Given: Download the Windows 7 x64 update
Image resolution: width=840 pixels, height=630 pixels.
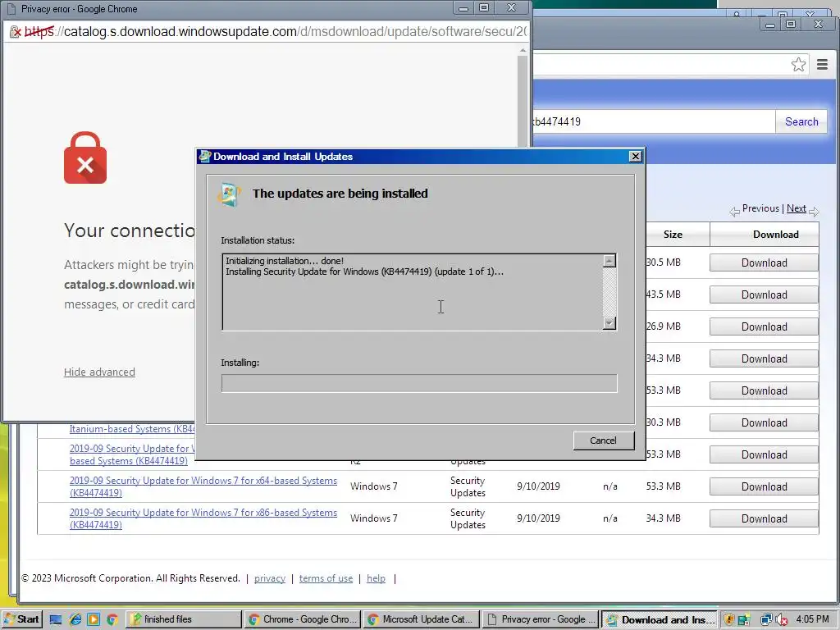Looking at the screenshot, I should 764,486.
